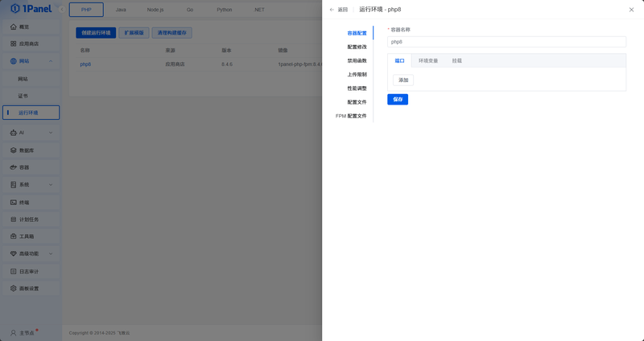Focus the 容器名称 input field
The height and width of the screenshot is (341, 644).
[x=506, y=42]
